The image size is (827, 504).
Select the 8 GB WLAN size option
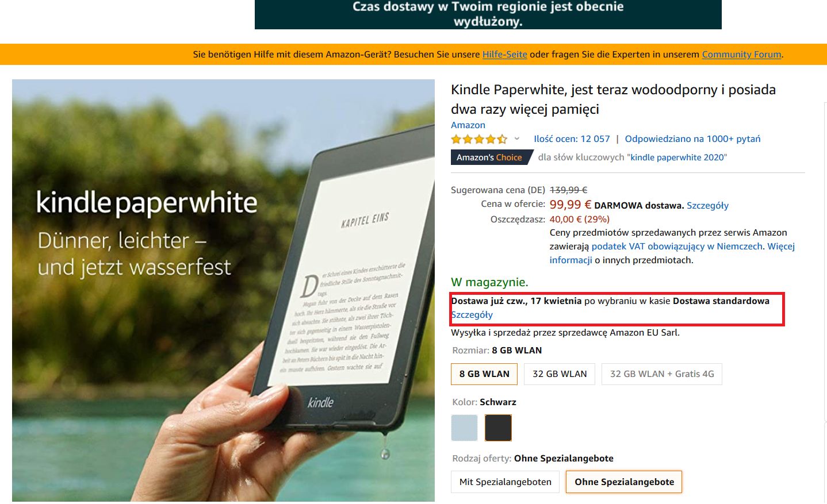click(x=484, y=374)
